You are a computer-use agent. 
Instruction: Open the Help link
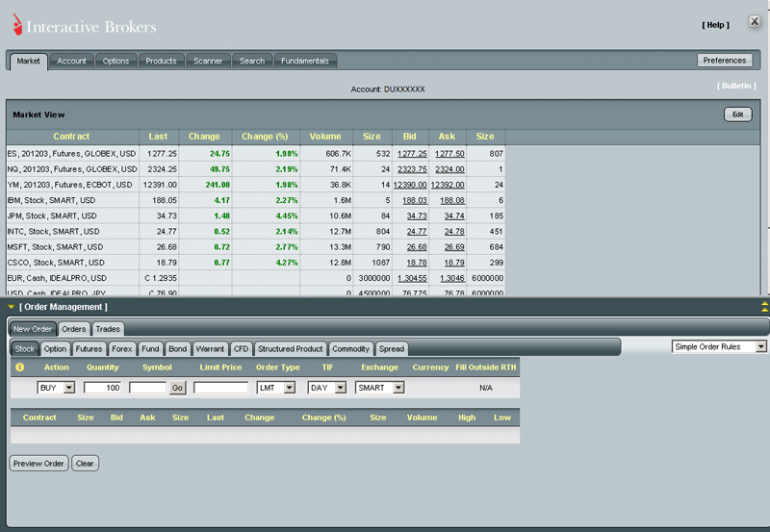coord(715,25)
